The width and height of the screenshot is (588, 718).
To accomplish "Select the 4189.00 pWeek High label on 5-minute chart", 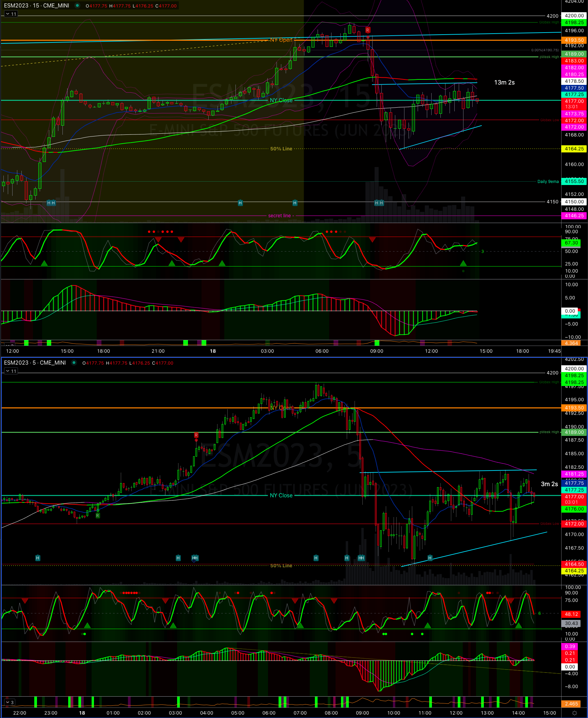I will tap(574, 432).
